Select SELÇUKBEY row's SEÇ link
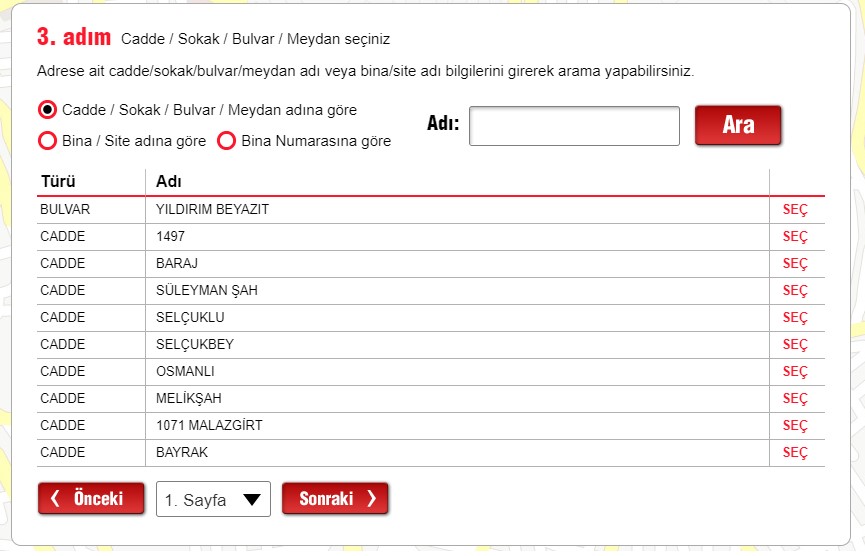This screenshot has width=865, height=556. click(795, 345)
